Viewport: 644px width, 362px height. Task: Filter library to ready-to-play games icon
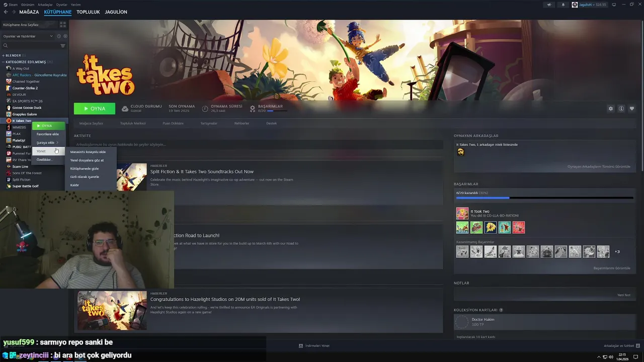tap(65, 36)
